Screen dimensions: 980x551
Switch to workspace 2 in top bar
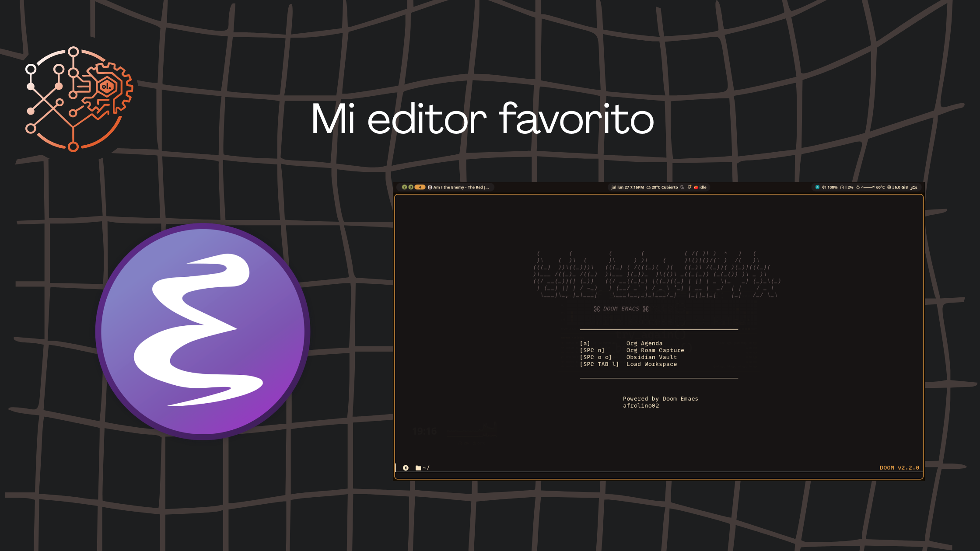tap(405, 187)
